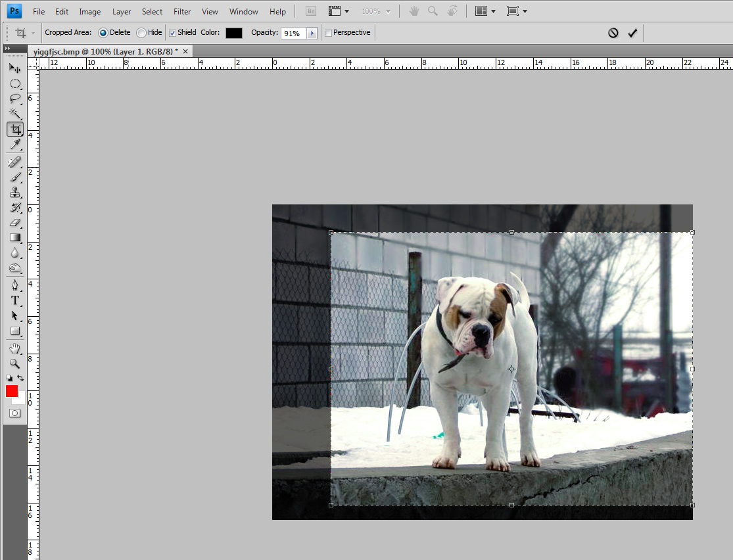Viewport: 733px width, 560px height.
Task: Choose the Eyedropper tool
Action: click(x=14, y=144)
